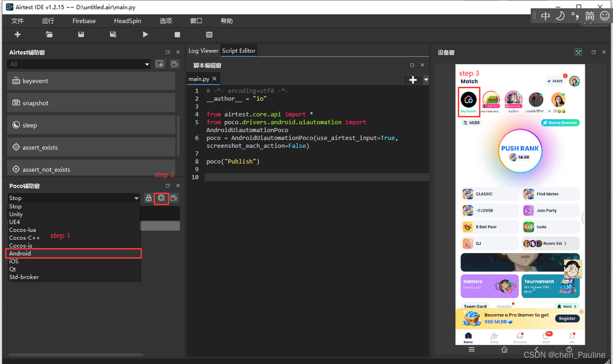
Task: Stop the running script
Action: (177, 34)
